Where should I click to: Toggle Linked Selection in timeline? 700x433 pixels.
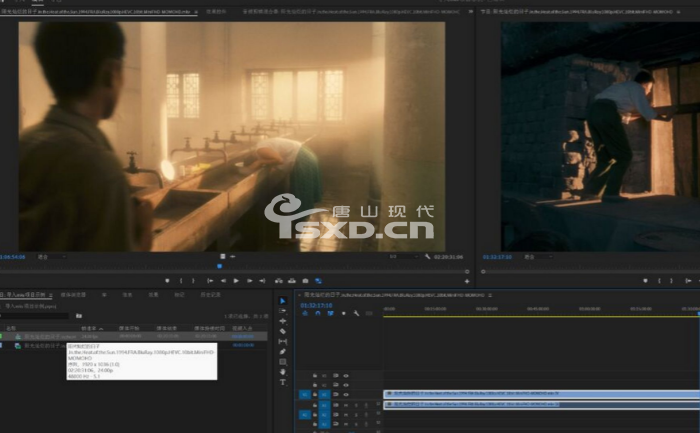tap(330, 313)
